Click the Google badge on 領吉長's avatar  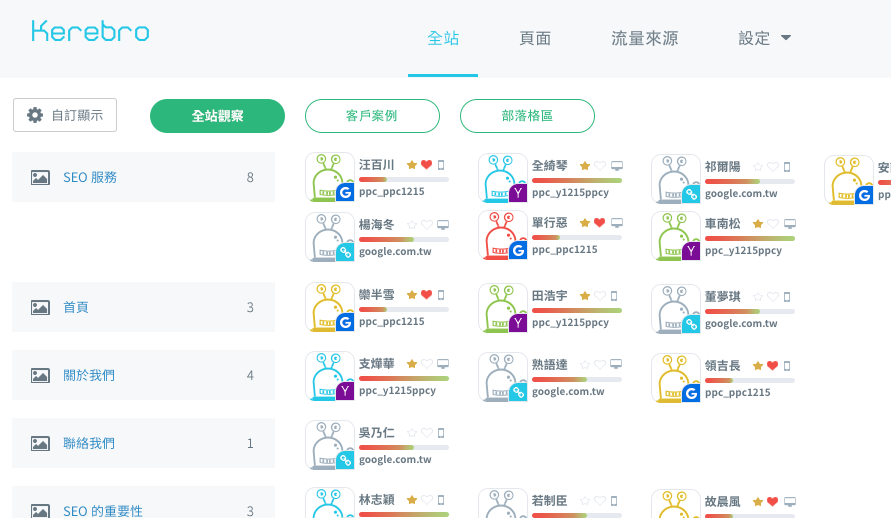[x=691, y=393]
